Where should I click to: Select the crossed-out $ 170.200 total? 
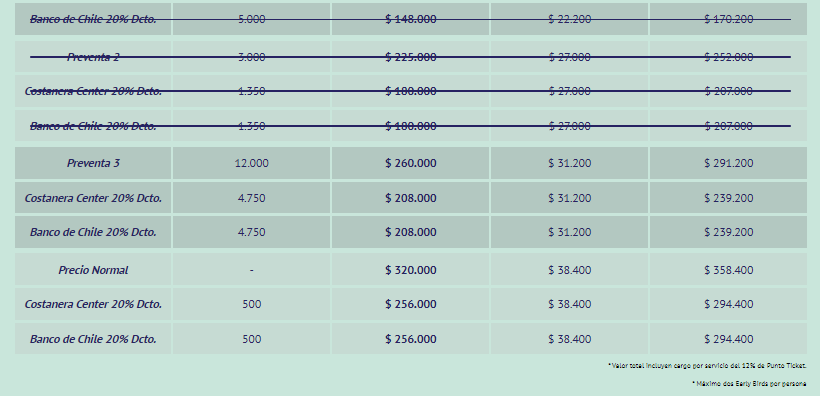click(x=728, y=19)
